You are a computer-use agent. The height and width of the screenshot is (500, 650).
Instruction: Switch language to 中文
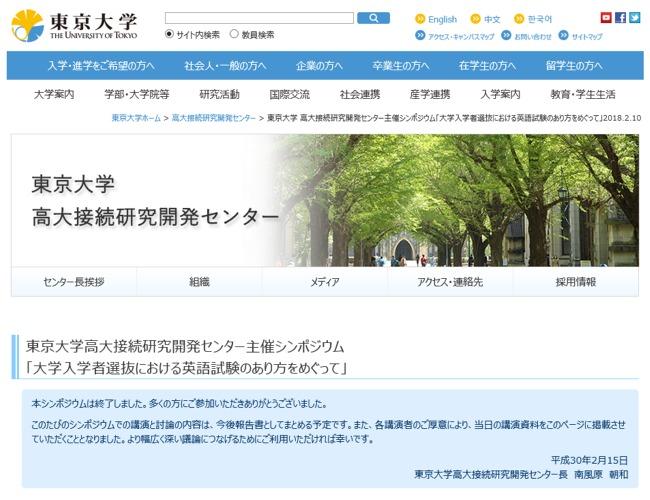click(492, 19)
